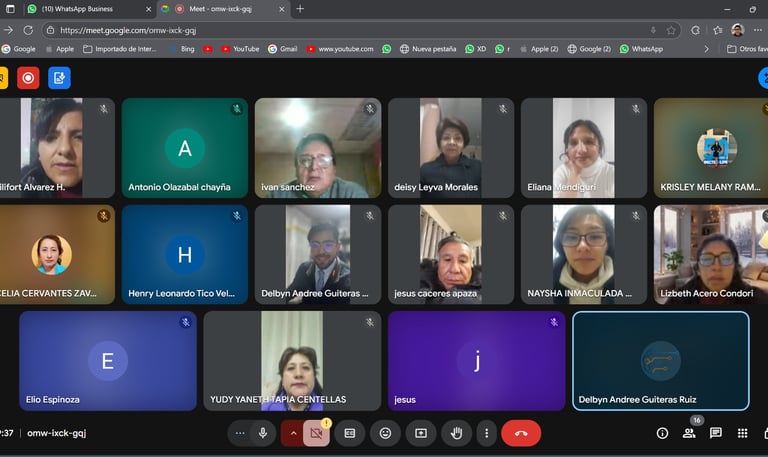Open the Bing bookmark
The height and width of the screenshot is (457, 768).
point(182,49)
